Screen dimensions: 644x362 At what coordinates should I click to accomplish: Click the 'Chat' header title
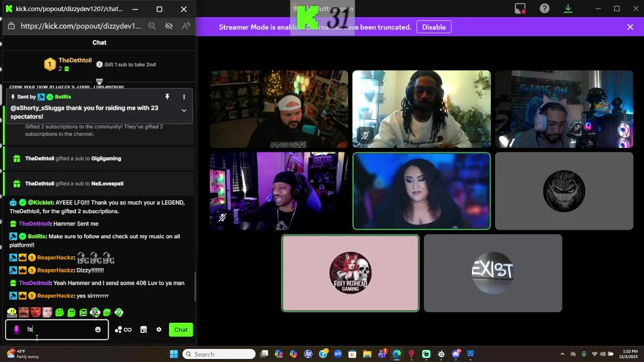[99, 43]
